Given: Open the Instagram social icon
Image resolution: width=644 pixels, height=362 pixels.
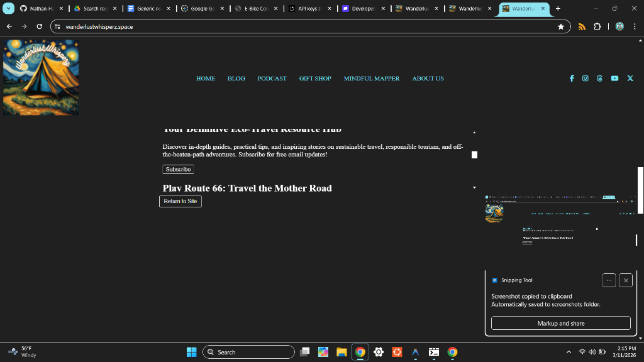Looking at the screenshot, I should [x=585, y=79].
